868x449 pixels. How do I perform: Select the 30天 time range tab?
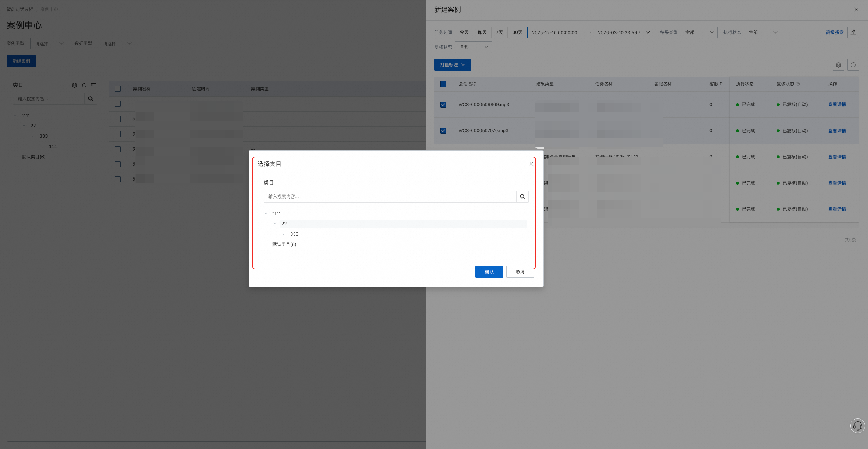coord(517,32)
